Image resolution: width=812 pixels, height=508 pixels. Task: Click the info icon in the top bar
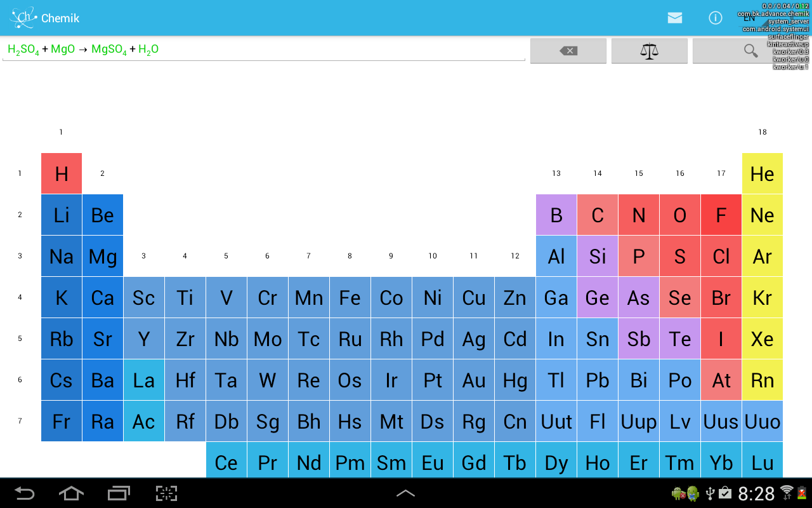point(715,18)
